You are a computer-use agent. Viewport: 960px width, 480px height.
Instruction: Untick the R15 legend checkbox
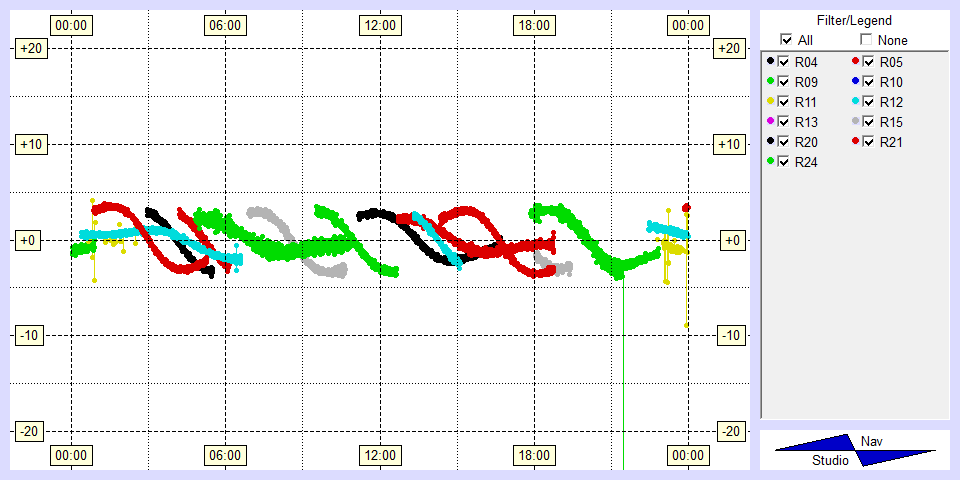point(868,122)
